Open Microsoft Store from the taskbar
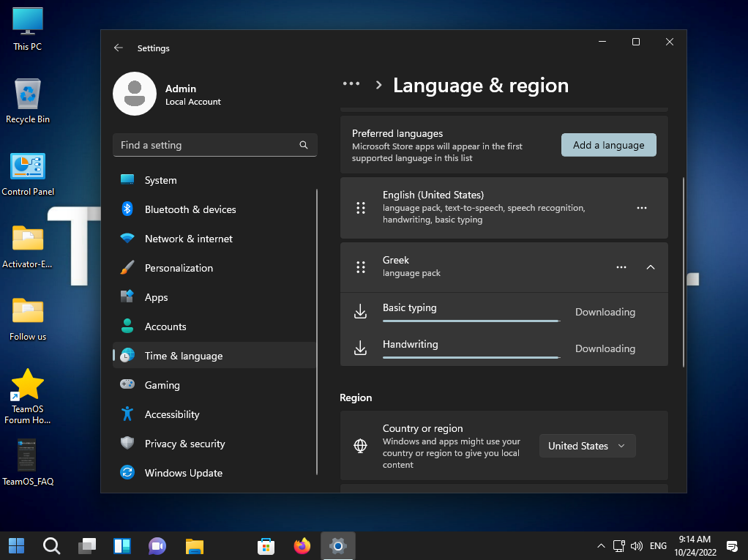Screen dimensions: 748x560 [x=266, y=546]
